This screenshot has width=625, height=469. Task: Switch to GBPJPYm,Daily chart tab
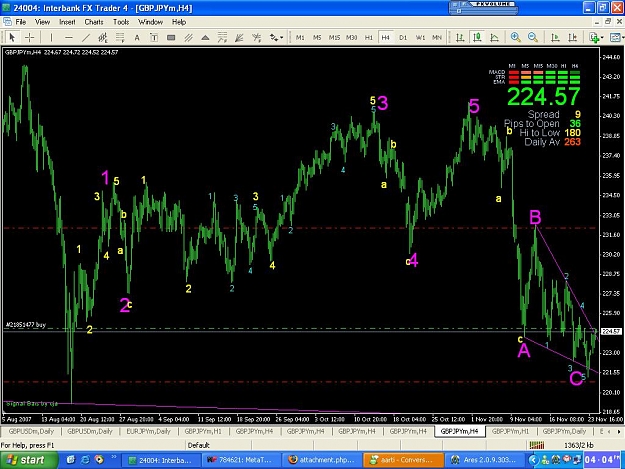[x=564, y=431]
